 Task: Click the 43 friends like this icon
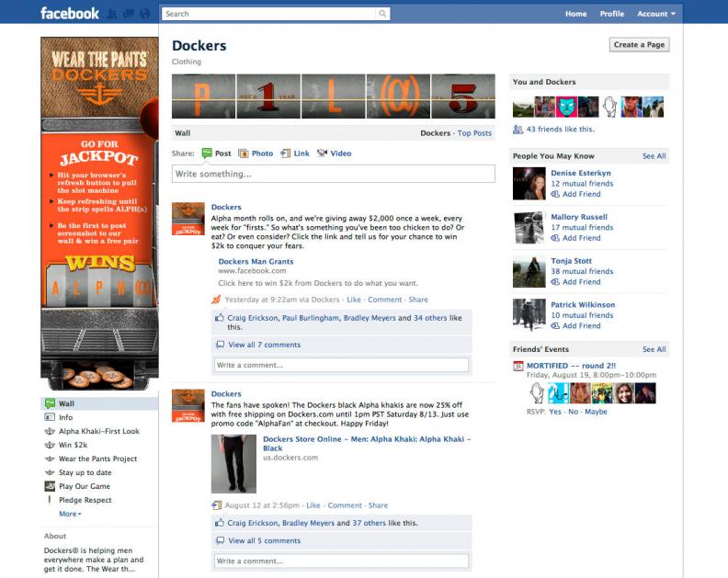518,129
